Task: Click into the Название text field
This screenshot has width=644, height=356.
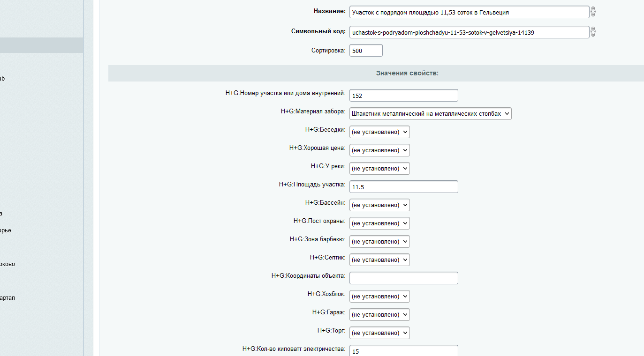Action: coord(469,12)
